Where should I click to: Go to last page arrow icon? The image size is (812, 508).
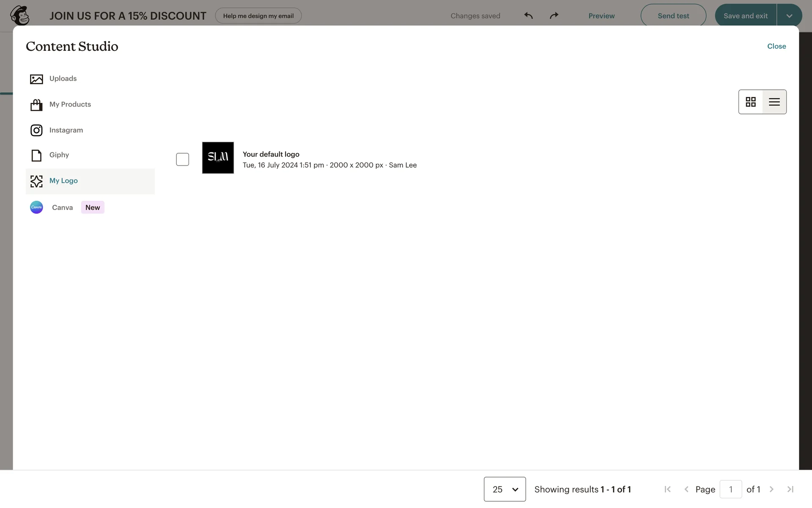790,489
